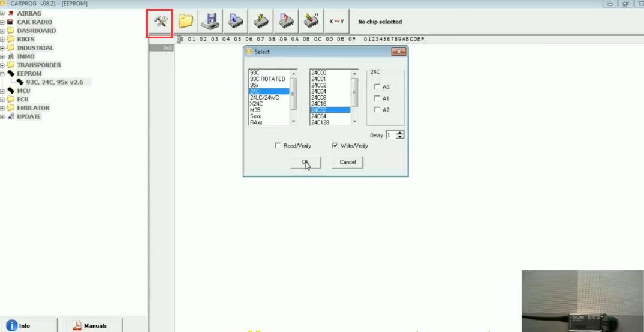Close the Select dialog

[x=398, y=52]
